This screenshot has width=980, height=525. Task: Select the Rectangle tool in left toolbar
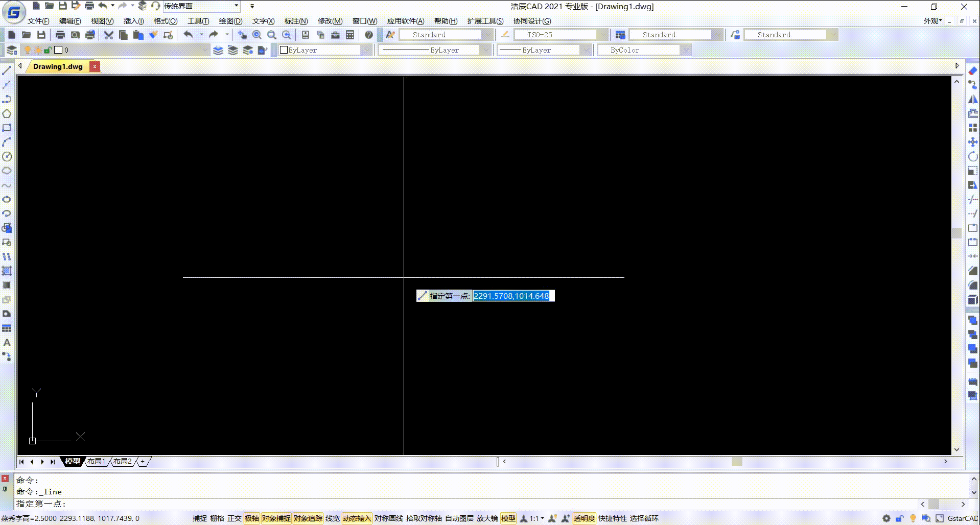pyautogui.click(x=7, y=128)
